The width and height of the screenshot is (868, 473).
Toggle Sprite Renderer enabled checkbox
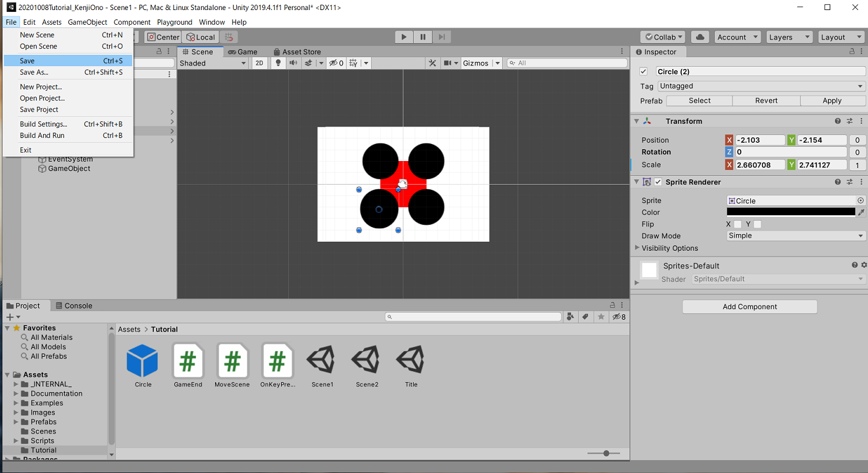(x=658, y=182)
